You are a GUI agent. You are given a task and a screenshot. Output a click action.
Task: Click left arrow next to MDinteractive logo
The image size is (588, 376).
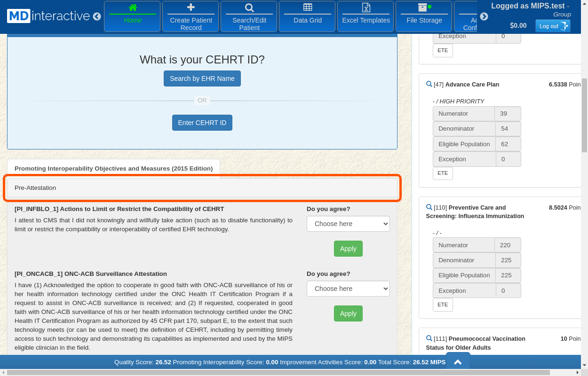click(x=97, y=16)
